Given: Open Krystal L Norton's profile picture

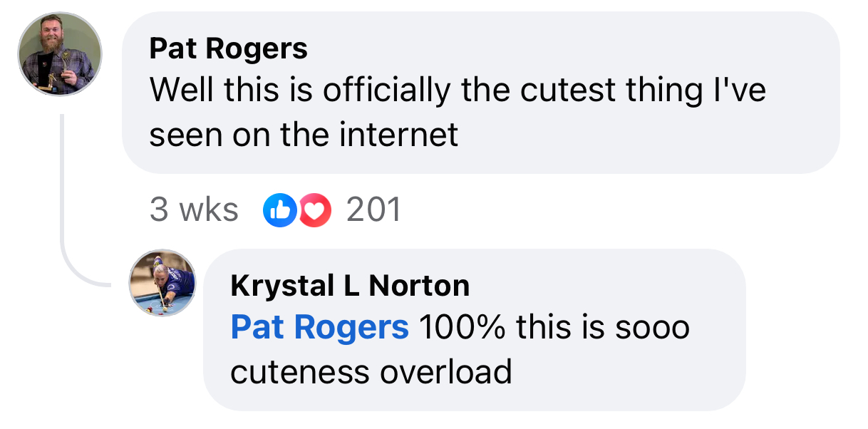Looking at the screenshot, I should pos(162,283).
